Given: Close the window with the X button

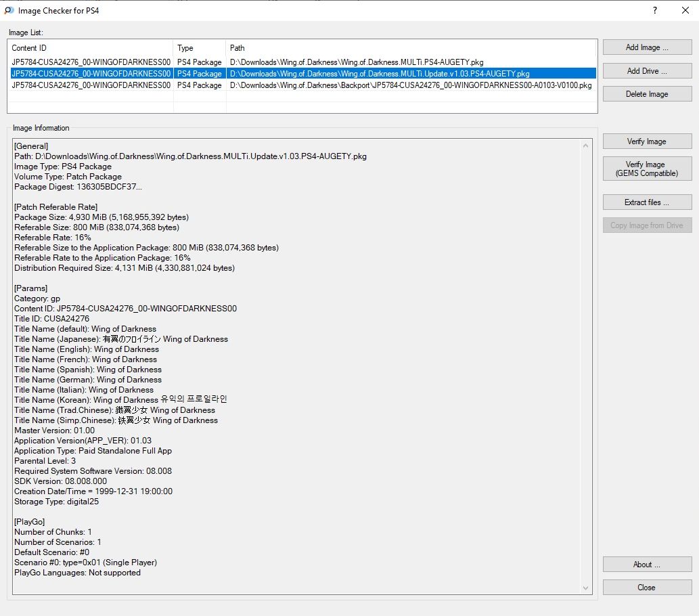Looking at the screenshot, I should pyautogui.click(x=685, y=10).
